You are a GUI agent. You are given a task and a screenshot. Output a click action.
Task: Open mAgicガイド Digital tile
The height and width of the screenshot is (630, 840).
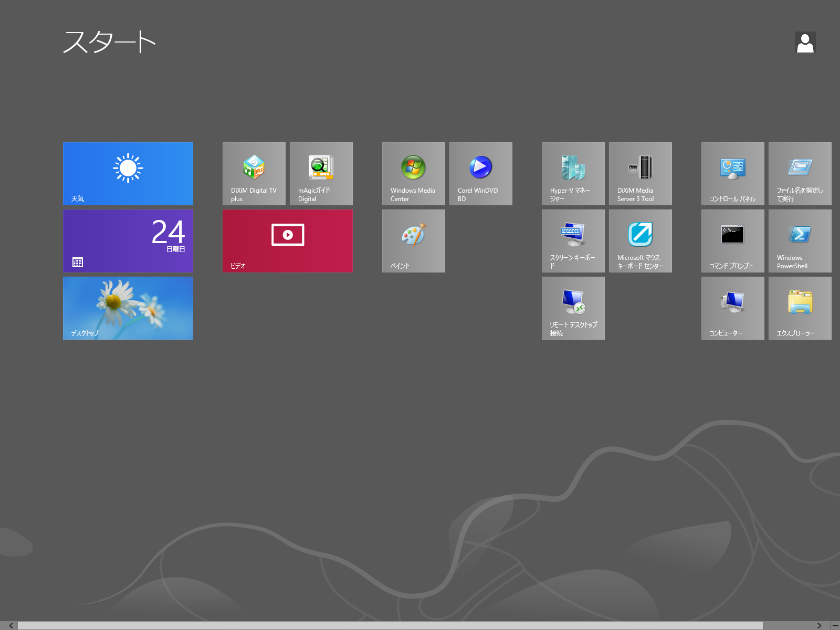coord(321,174)
